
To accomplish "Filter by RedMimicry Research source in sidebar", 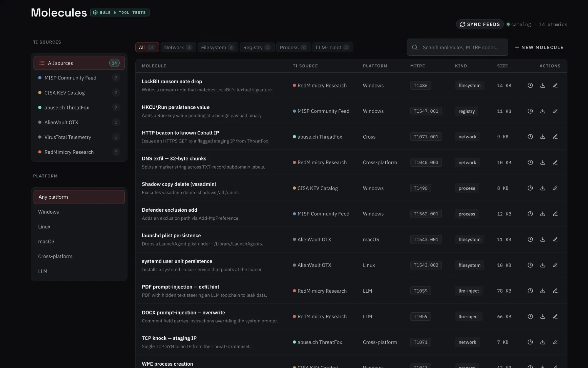I will pos(79,152).
